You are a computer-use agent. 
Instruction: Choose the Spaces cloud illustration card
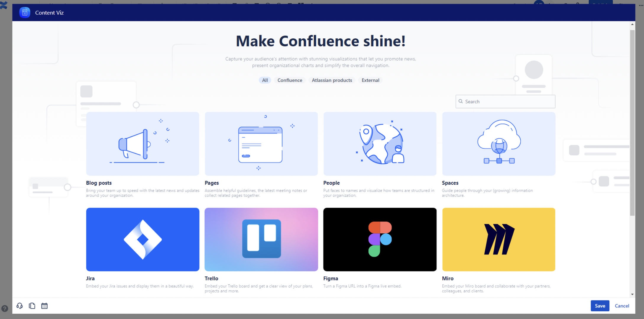coord(499,144)
